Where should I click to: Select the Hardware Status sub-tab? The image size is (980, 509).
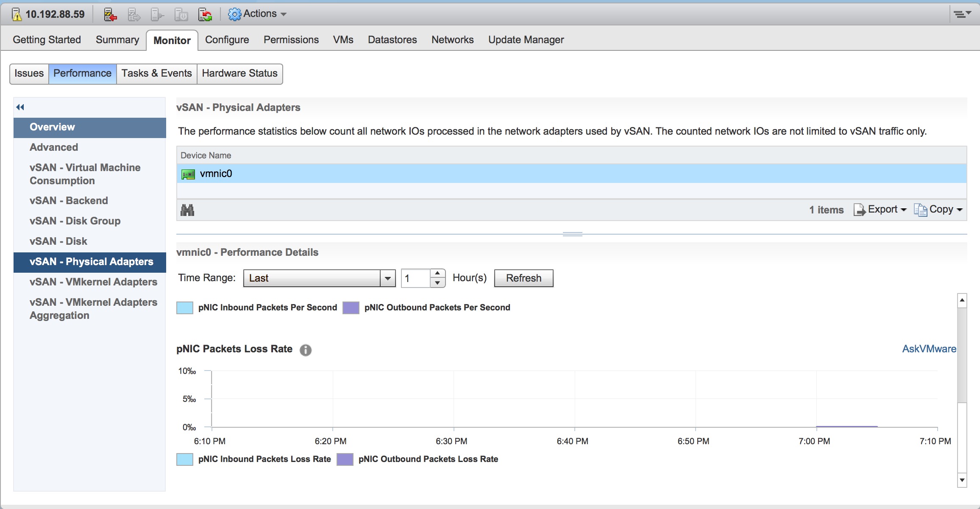[240, 74]
